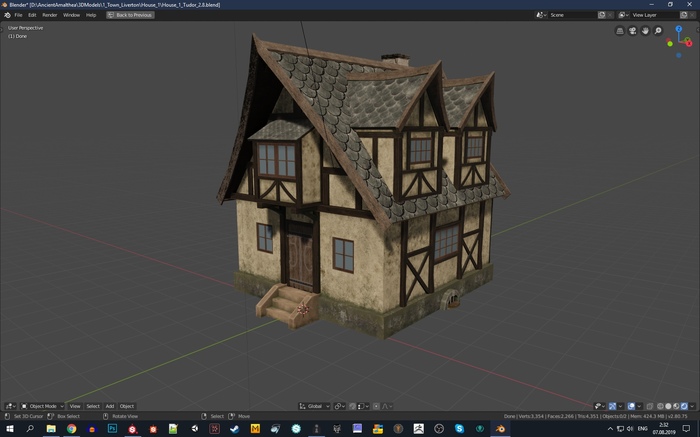This screenshot has width=700, height=437.
Task: Toggle viewport overlays display
Action: [x=632, y=406]
